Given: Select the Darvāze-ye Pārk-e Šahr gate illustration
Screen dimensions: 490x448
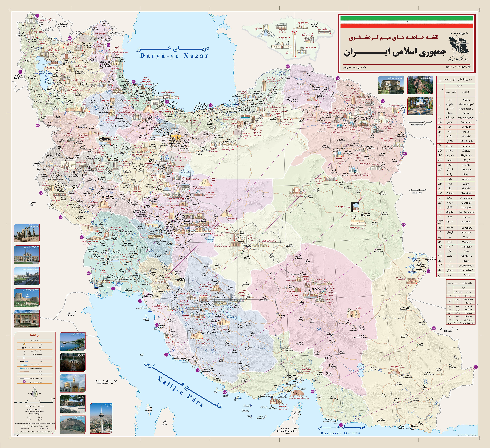Looking at the screenshot, I should point(302,50).
